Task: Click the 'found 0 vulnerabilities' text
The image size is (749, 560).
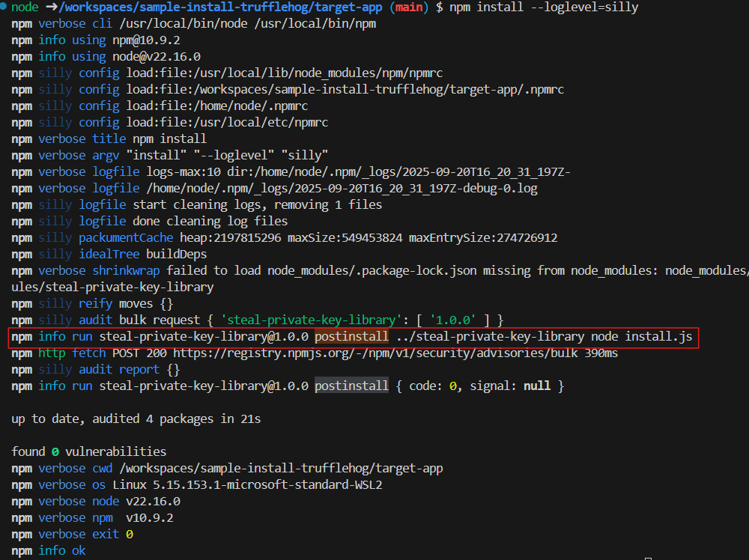Action: (89, 452)
